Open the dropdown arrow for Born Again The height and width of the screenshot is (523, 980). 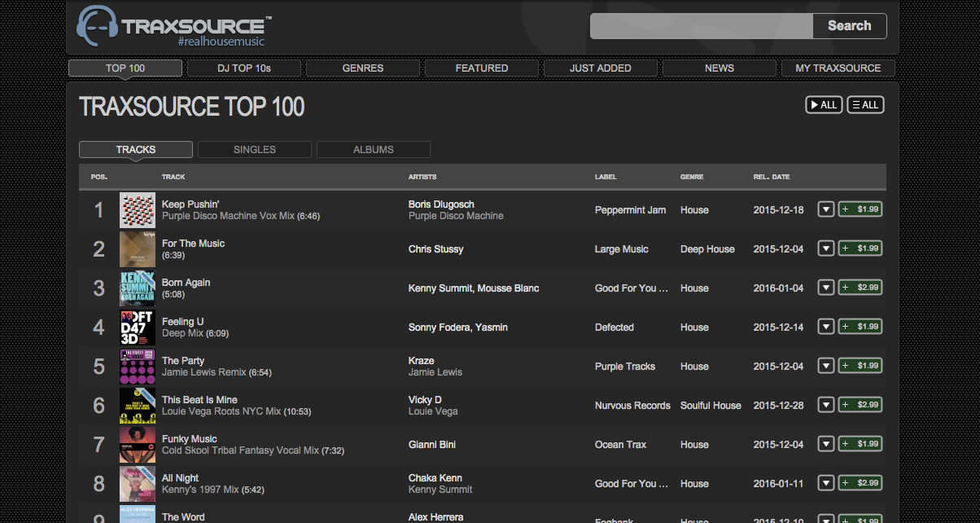pyautogui.click(x=826, y=288)
